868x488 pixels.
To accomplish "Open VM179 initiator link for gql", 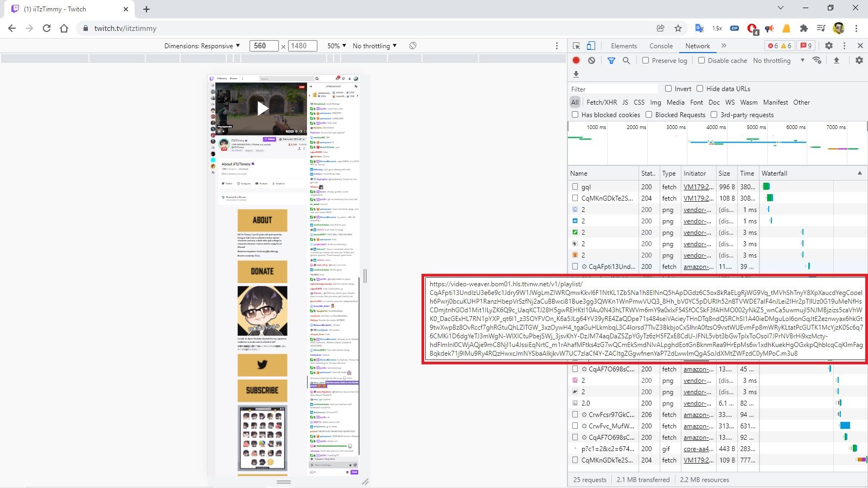I will click(x=698, y=187).
